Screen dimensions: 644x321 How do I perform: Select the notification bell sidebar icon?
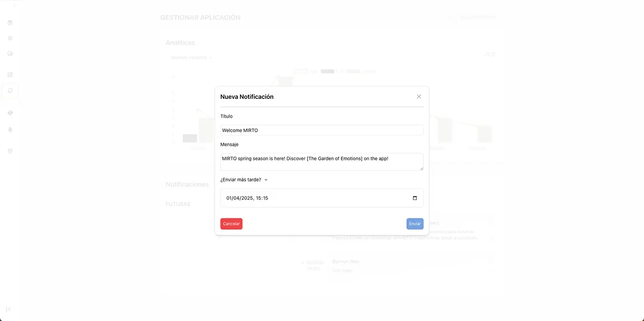click(x=10, y=90)
